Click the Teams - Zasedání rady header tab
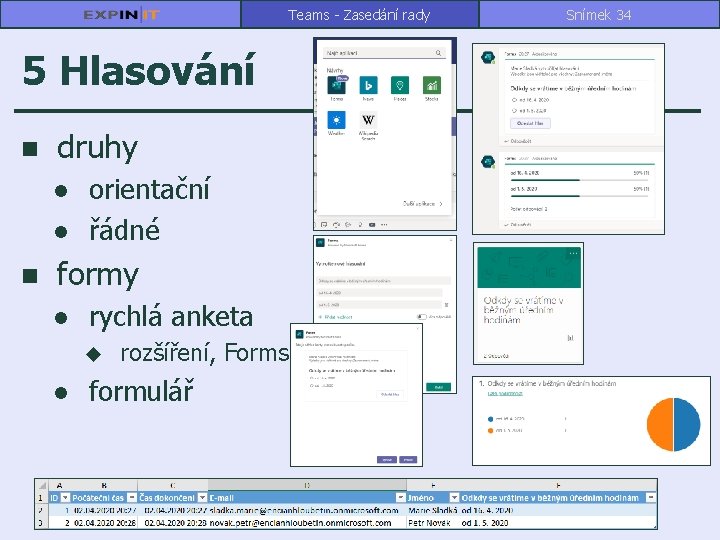 [360, 15]
